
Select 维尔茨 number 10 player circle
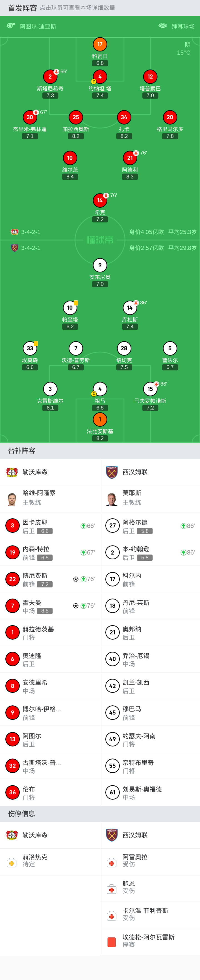click(x=70, y=158)
